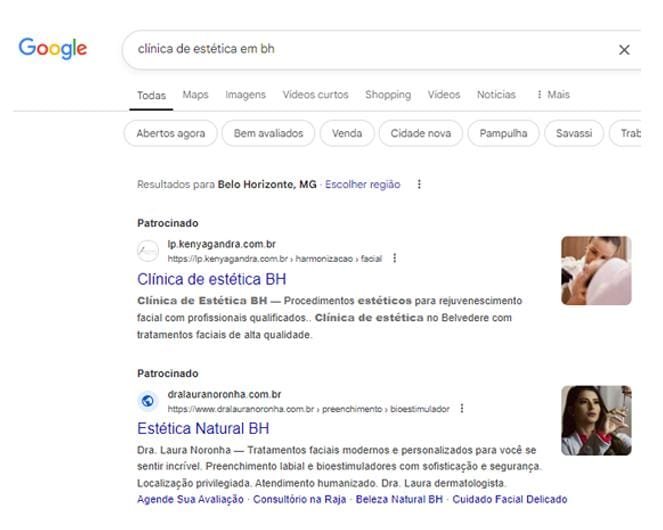Select the Savassi filter chip
663x530 pixels.
tap(574, 133)
